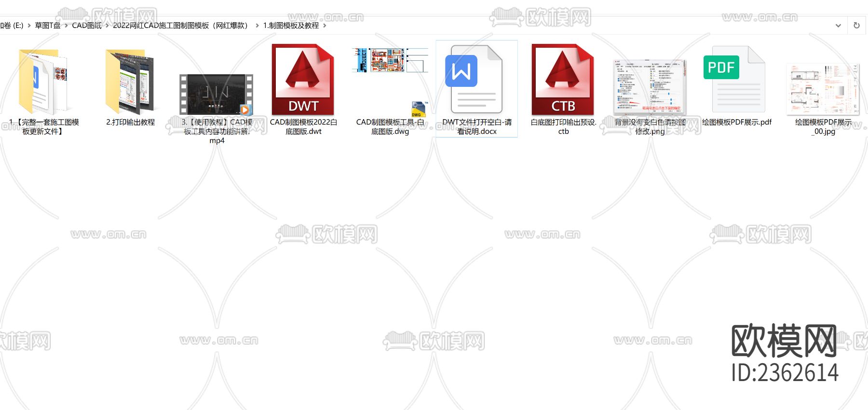Screen dimensions: 868x410
Task: Select the DWT file icon
Action: tap(303, 80)
